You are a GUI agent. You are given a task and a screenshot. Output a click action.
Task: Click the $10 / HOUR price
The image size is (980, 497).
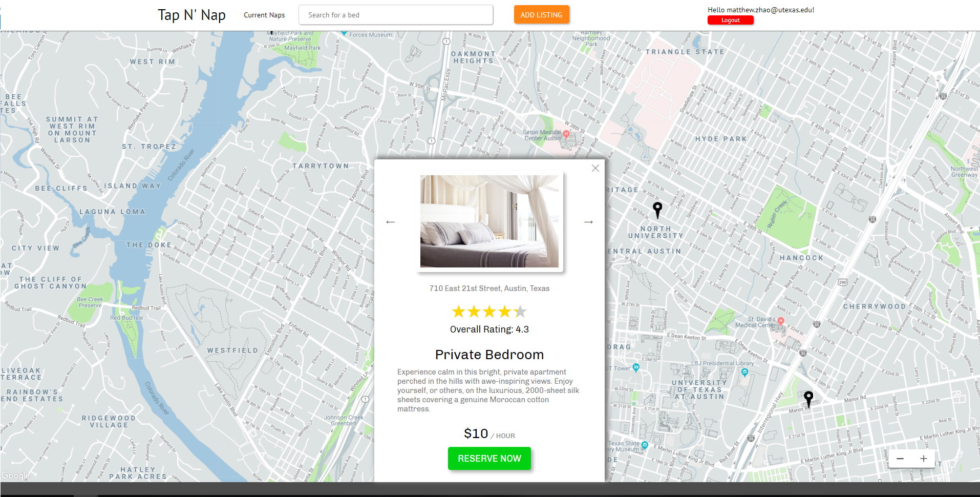click(x=489, y=434)
